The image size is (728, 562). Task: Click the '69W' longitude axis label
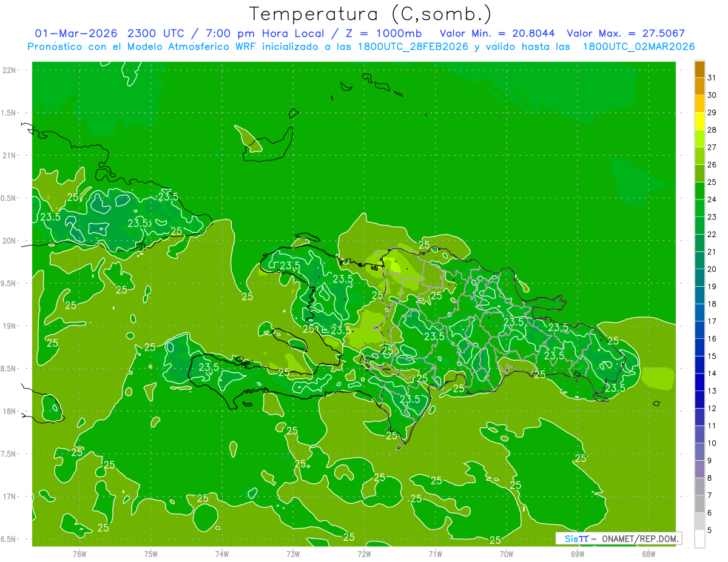pyautogui.click(x=578, y=554)
